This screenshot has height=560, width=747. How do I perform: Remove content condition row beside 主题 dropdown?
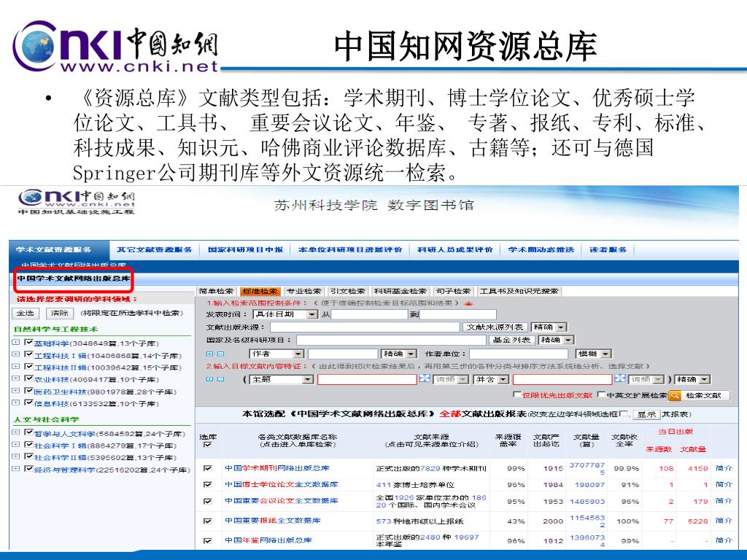220,379
